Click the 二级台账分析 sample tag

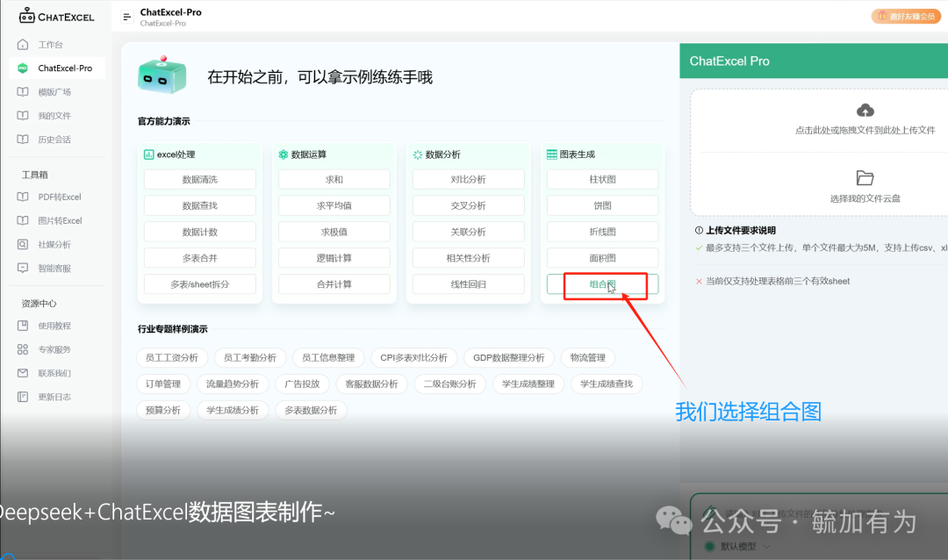(x=449, y=384)
